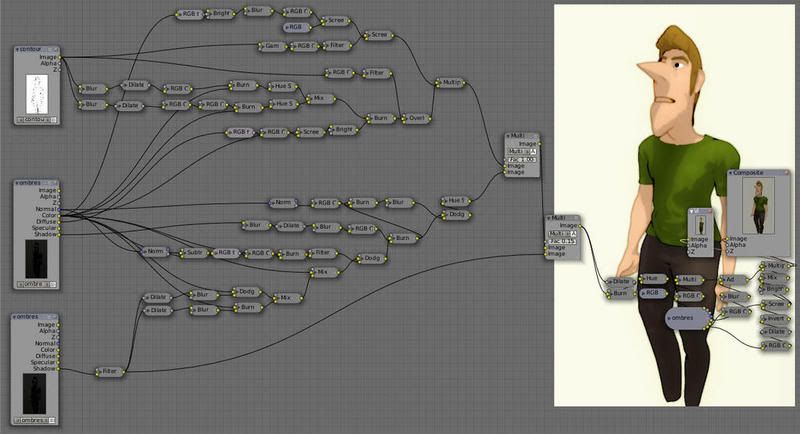Image resolution: width=800 pixels, height=434 pixels.
Task: Select the Filter node fed by lower ombres Shadow
Action: 110,372
